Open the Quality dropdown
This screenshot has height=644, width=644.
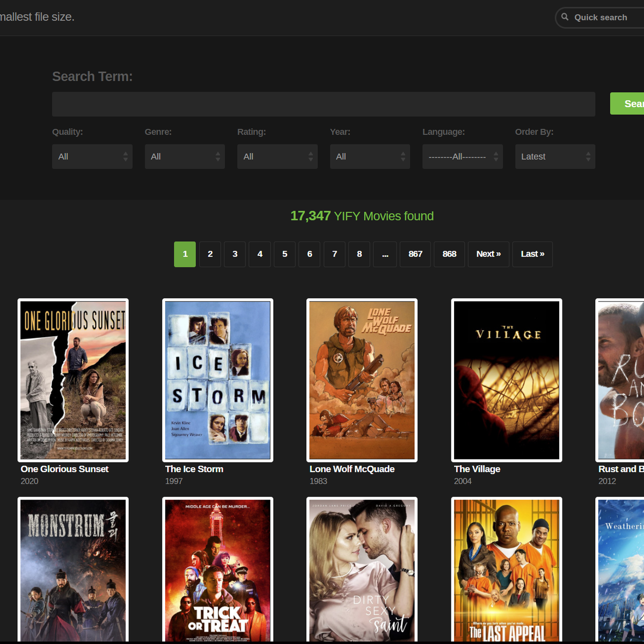click(92, 157)
